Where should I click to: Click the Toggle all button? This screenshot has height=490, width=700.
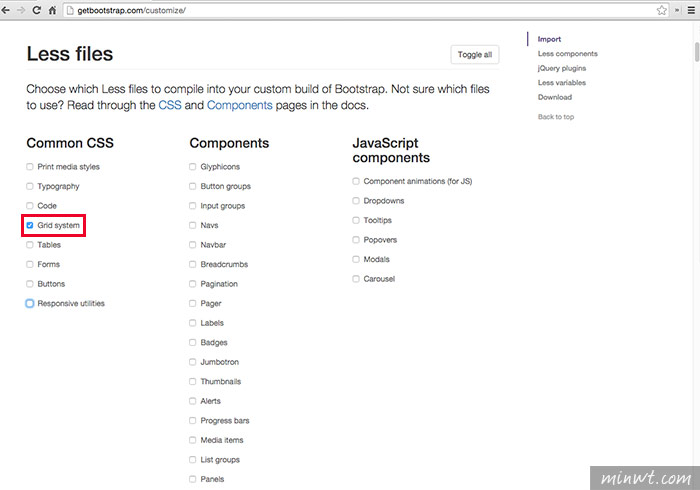pos(475,54)
